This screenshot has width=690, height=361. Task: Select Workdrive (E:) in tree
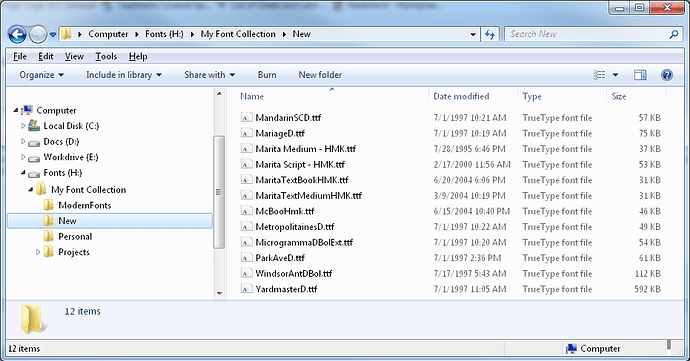(x=71, y=157)
